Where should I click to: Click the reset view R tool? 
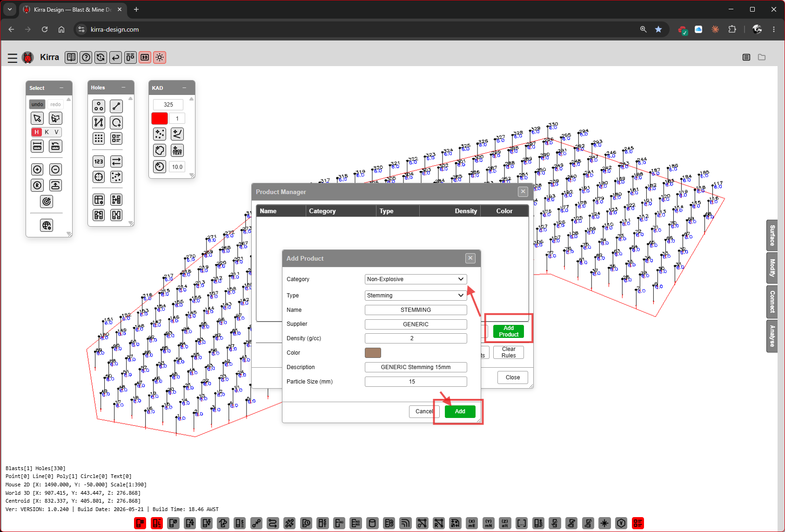tap(38, 185)
